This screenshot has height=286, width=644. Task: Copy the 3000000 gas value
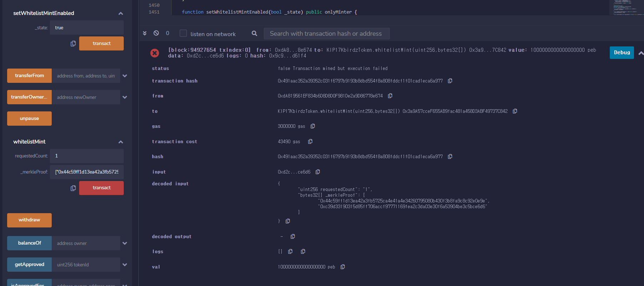tap(313, 126)
